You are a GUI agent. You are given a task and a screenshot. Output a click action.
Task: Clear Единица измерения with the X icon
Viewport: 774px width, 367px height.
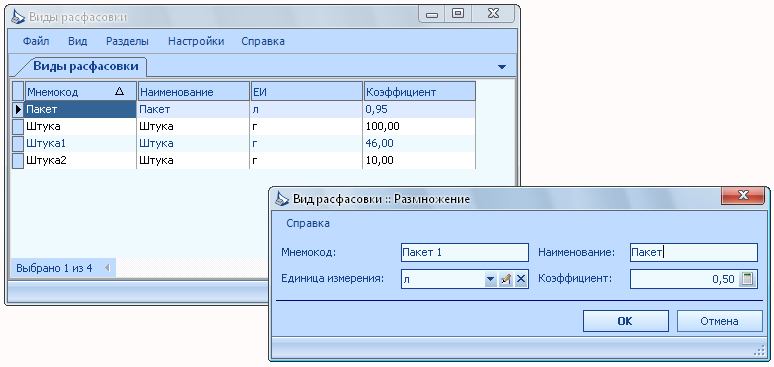pyautogui.click(x=521, y=280)
